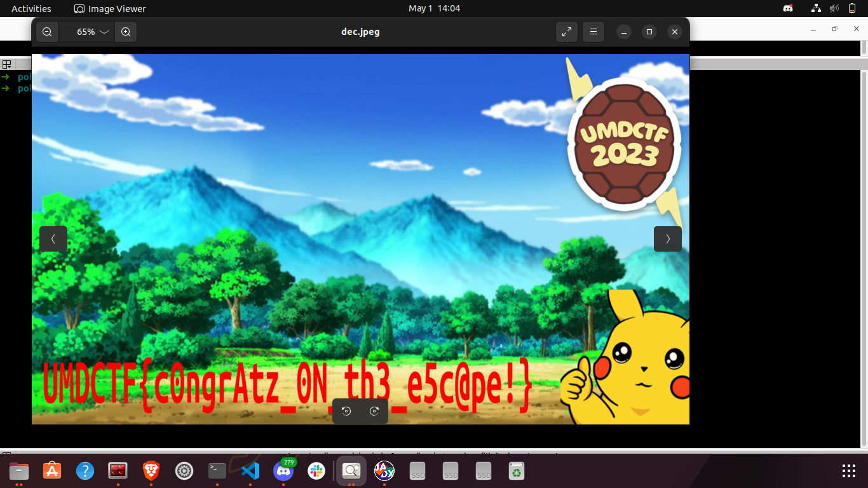Click the displayed dec.jpeg picture
The image size is (868, 488).
click(360, 239)
